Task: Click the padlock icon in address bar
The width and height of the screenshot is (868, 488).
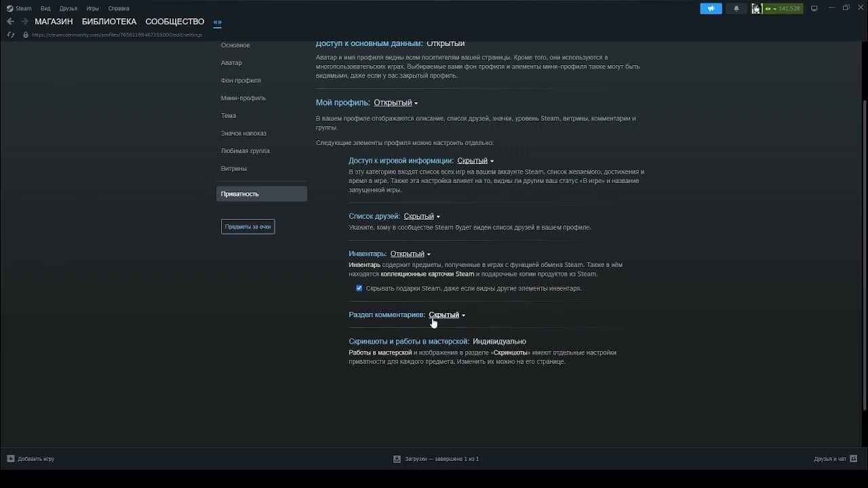Action: 26,35
